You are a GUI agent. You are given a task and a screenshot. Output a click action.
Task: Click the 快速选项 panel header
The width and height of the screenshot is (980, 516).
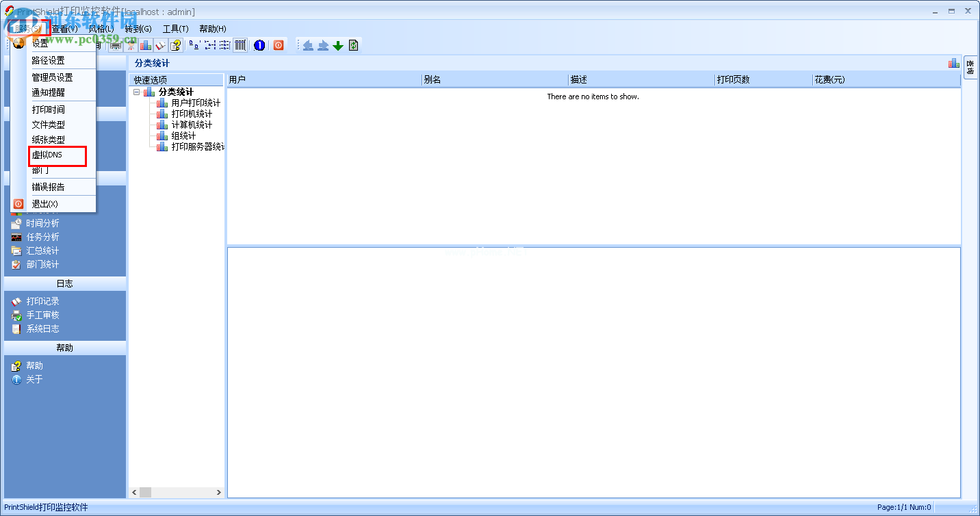tap(176, 79)
